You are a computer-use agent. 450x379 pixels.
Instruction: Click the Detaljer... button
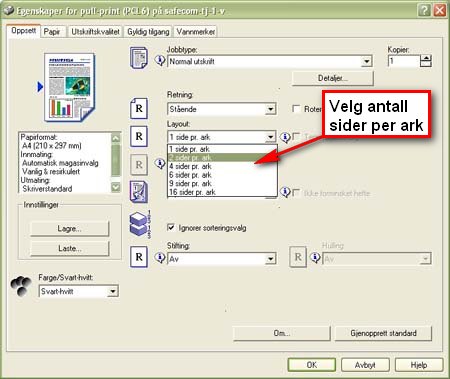tap(332, 78)
